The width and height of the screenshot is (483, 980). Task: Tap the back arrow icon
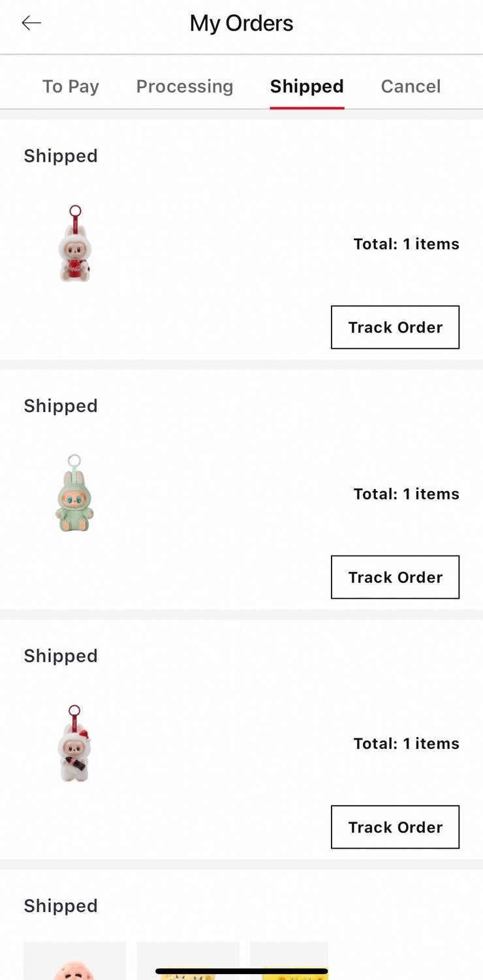click(31, 24)
